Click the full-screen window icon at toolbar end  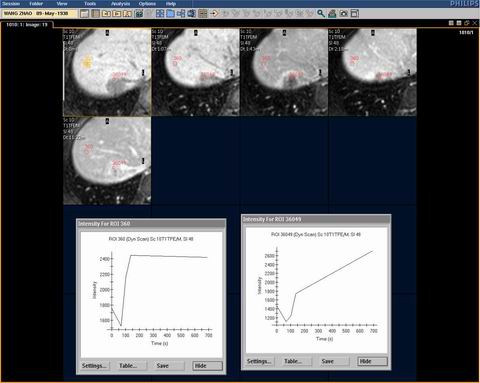pos(355,14)
